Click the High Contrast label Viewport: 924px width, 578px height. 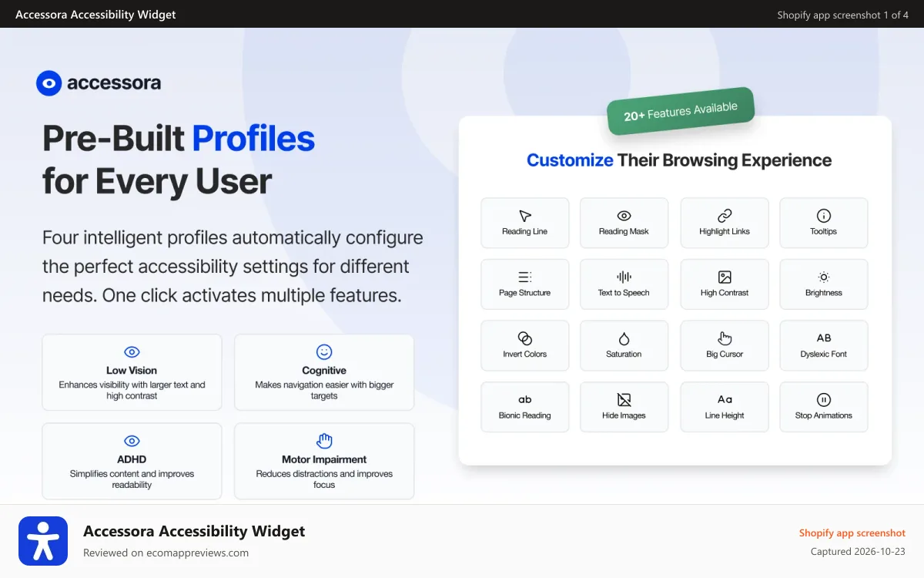(725, 293)
